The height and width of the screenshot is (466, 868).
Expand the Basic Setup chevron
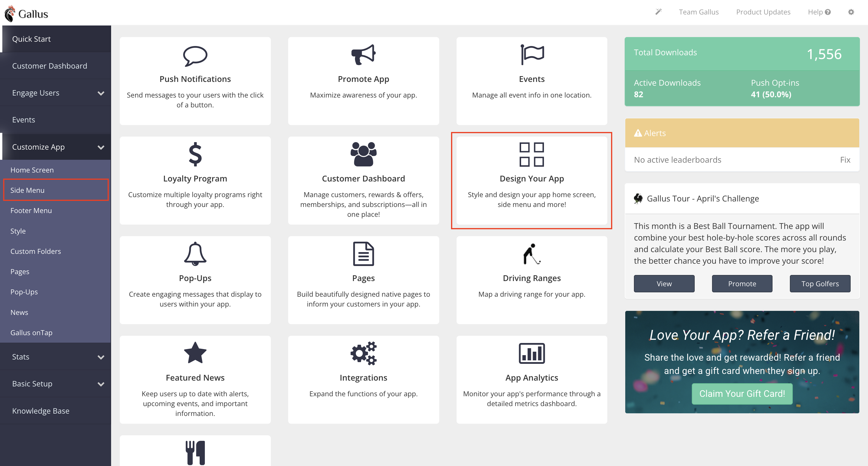click(x=101, y=384)
